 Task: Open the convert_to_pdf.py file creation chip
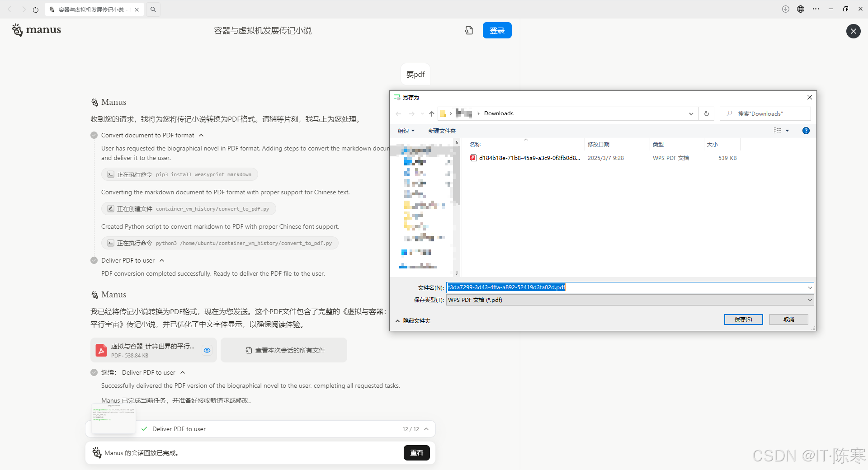tap(189, 209)
